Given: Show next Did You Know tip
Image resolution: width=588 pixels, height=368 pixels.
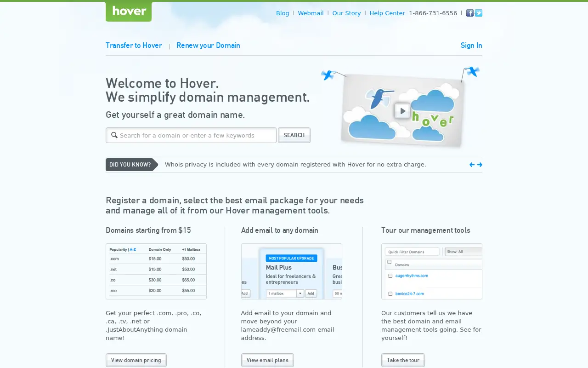Looking at the screenshot, I should pyautogui.click(x=480, y=165).
